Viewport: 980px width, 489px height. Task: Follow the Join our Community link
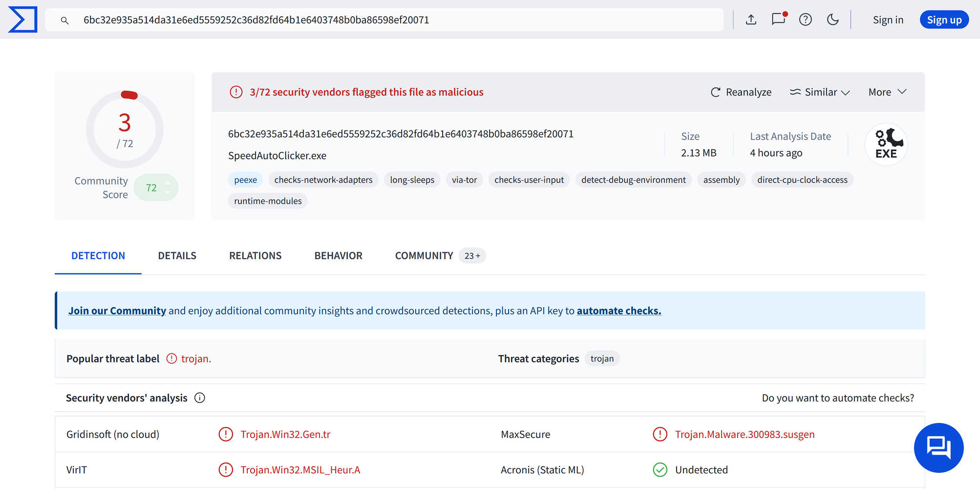[117, 310]
